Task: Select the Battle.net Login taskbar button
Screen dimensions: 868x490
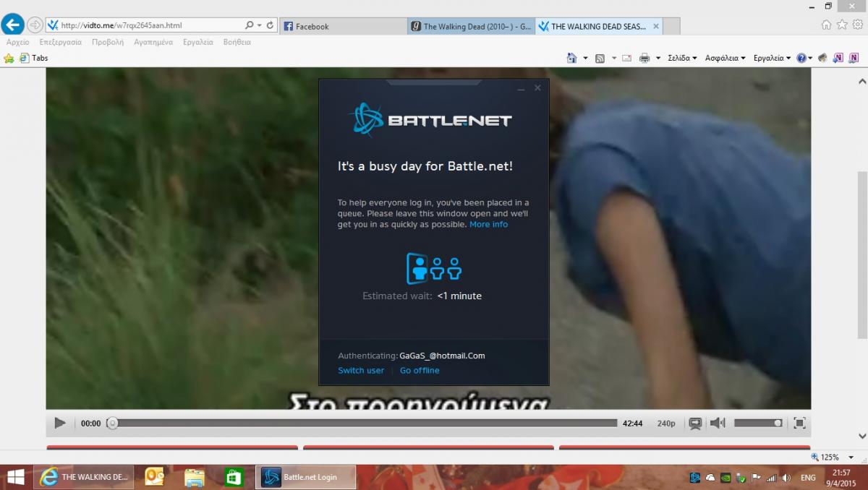Action: coord(306,477)
